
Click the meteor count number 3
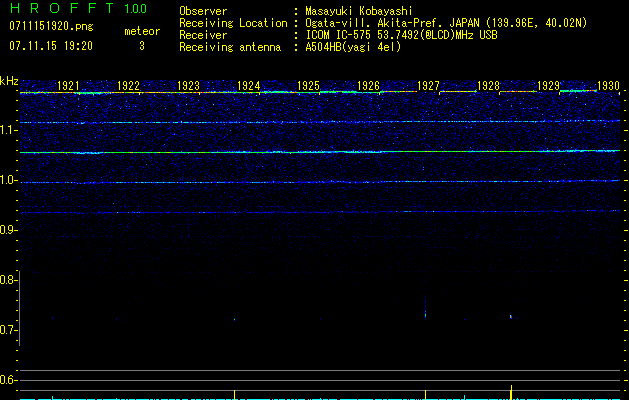[x=141, y=46]
